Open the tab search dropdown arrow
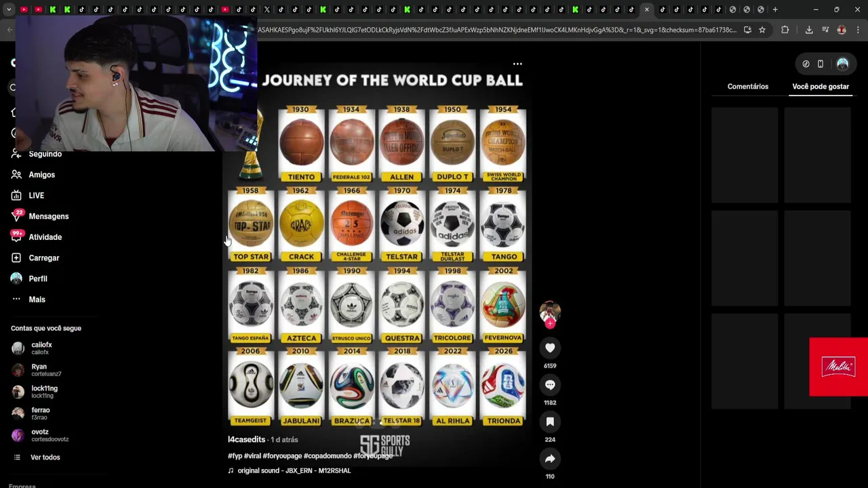 click(x=9, y=9)
